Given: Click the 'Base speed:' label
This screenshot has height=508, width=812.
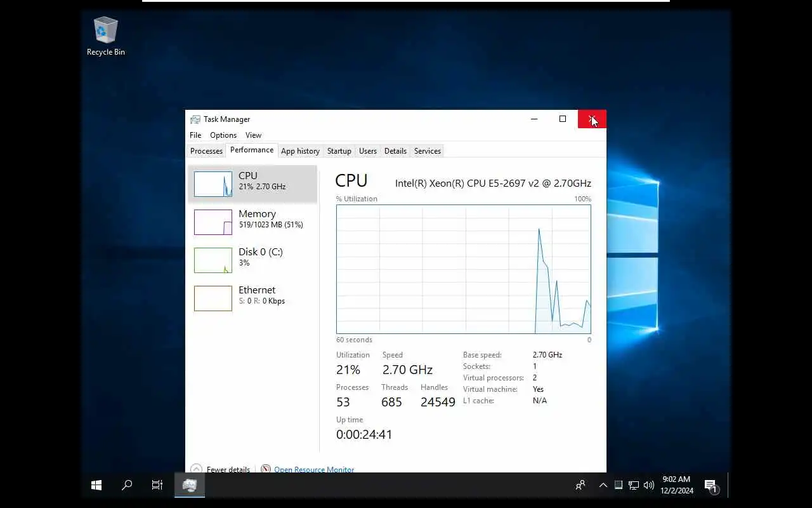Looking at the screenshot, I should [x=482, y=355].
